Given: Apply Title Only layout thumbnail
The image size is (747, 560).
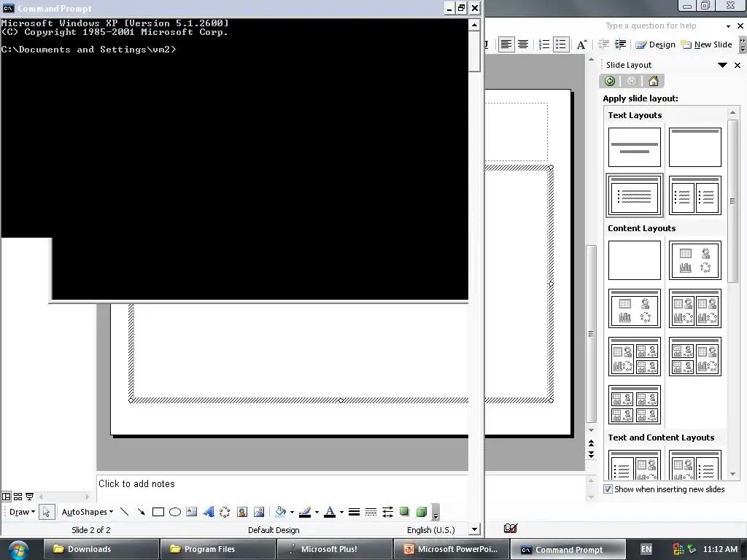Looking at the screenshot, I should pos(695,147).
